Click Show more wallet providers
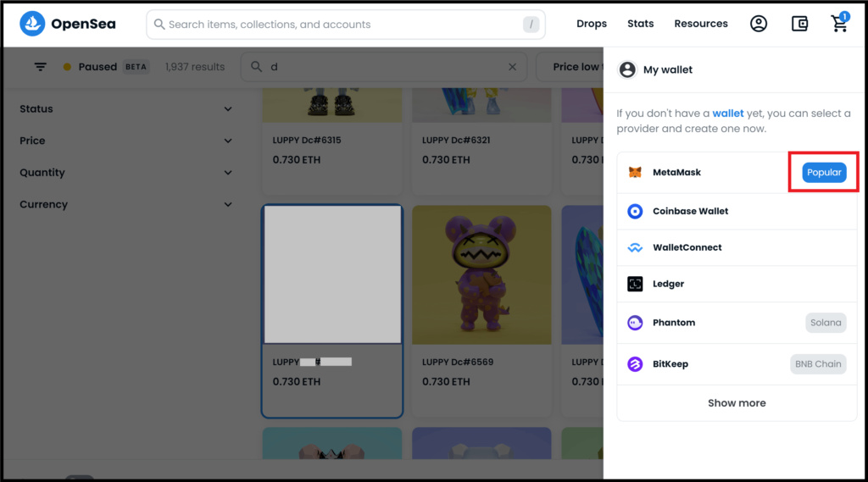This screenshot has height=482, width=868. [737, 403]
